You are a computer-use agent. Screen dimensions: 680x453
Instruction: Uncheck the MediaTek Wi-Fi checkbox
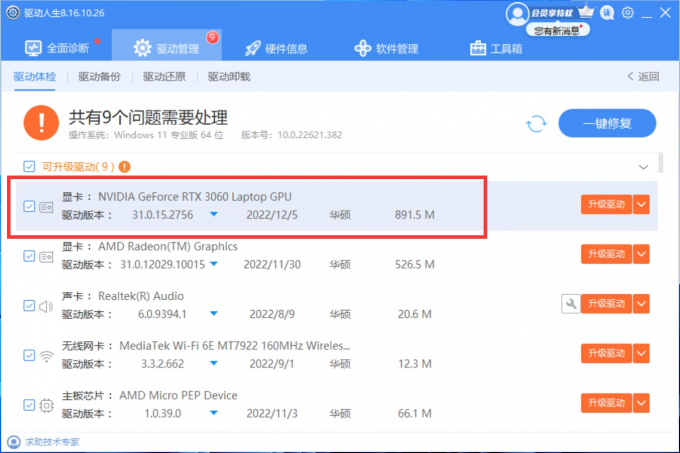coord(29,355)
